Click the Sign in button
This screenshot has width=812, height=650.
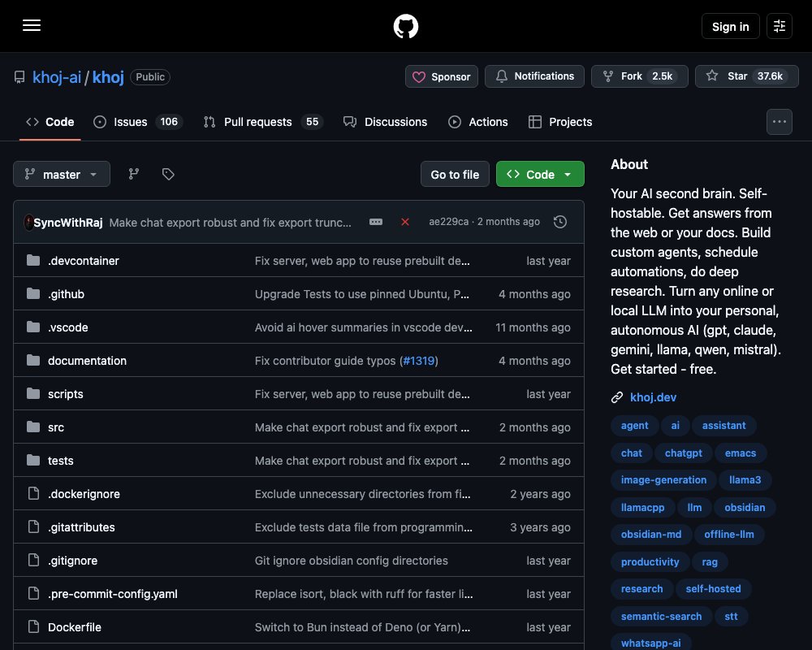[x=730, y=26]
